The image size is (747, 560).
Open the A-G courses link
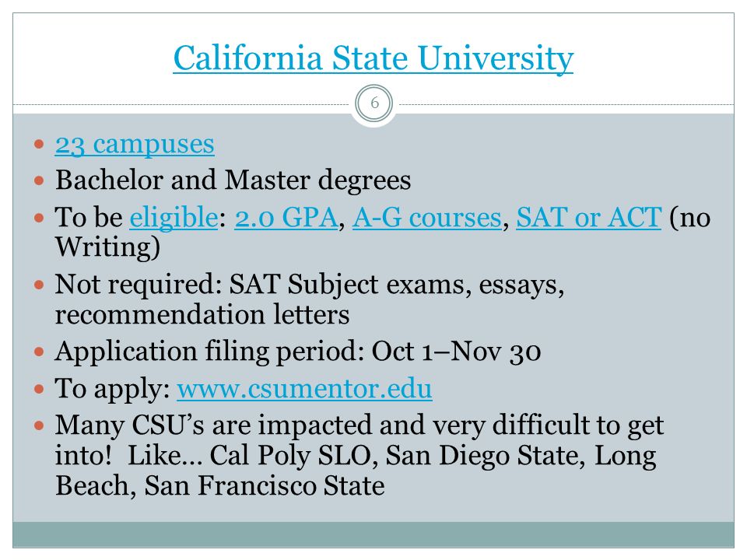coord(427,218)
